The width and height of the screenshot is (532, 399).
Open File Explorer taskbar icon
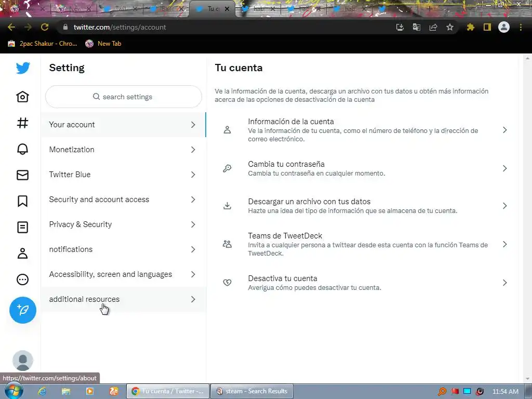66,391
